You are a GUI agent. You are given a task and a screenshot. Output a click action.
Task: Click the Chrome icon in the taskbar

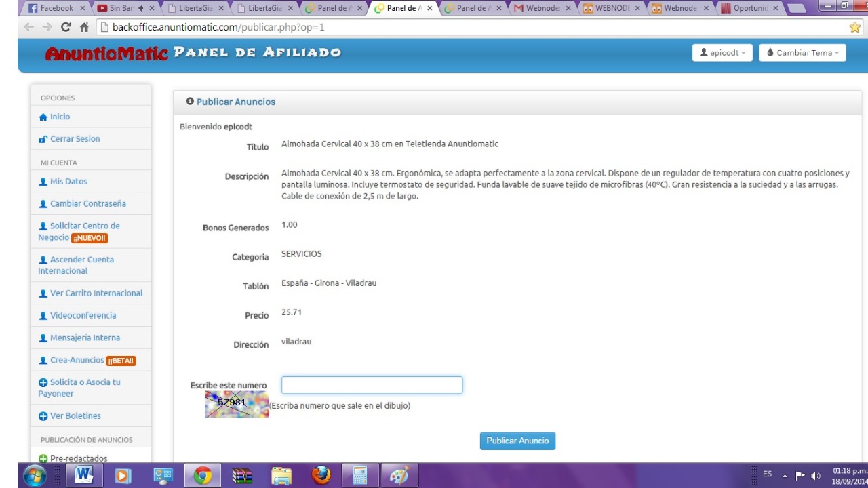pyautogui.click(x=202, y=475)
